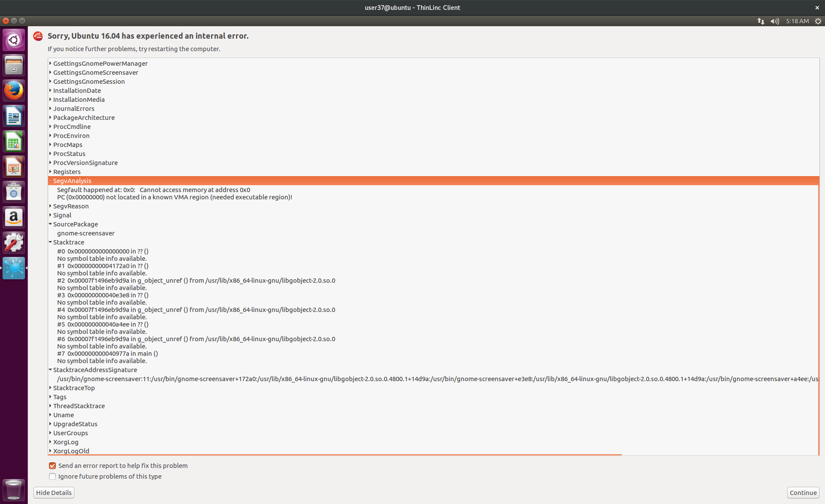Collapse the SourcePackage entry
Image resolution: width=825 pixels, height=504 pixels.
[x=50, y=224]
